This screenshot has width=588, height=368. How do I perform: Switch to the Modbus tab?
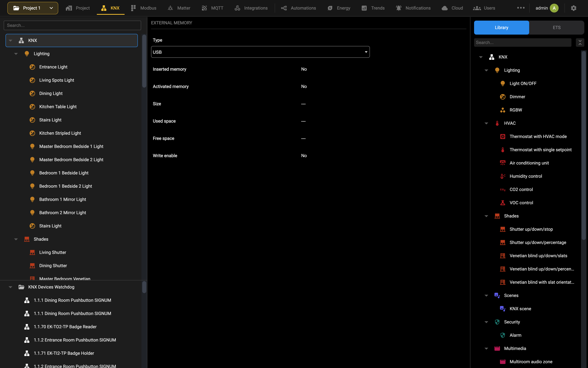143,8
